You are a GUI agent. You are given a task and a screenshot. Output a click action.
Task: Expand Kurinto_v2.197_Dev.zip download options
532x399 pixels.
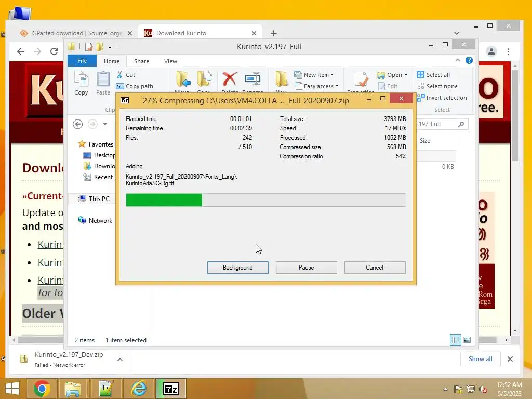[120, 360]
